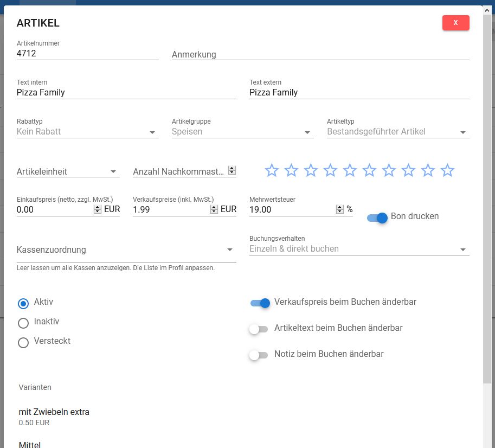Set rating with the fifth star
The image size is (495, 448).
click(x=350, y=171)
